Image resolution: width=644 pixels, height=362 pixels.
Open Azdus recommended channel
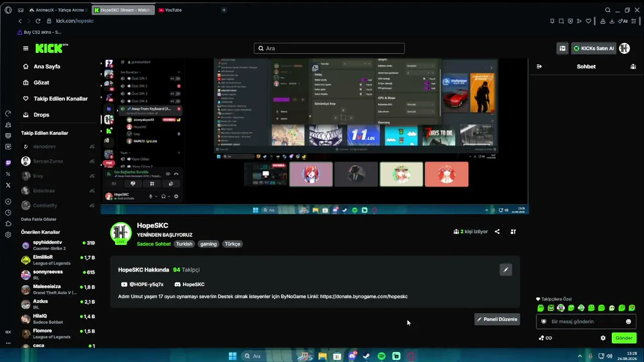(x=58, y=304)
